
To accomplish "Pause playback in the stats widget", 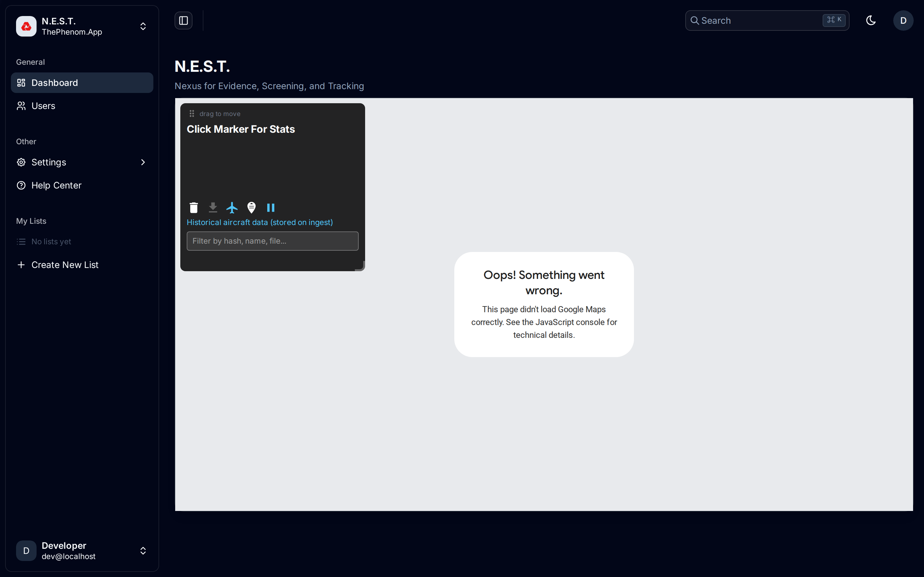I will point(271,207).
